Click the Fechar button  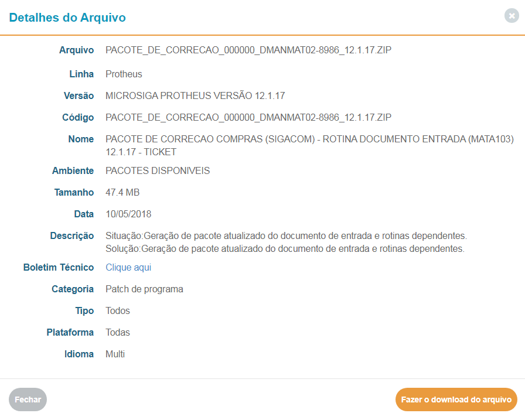pyautogui.click(x=28, y=399)
